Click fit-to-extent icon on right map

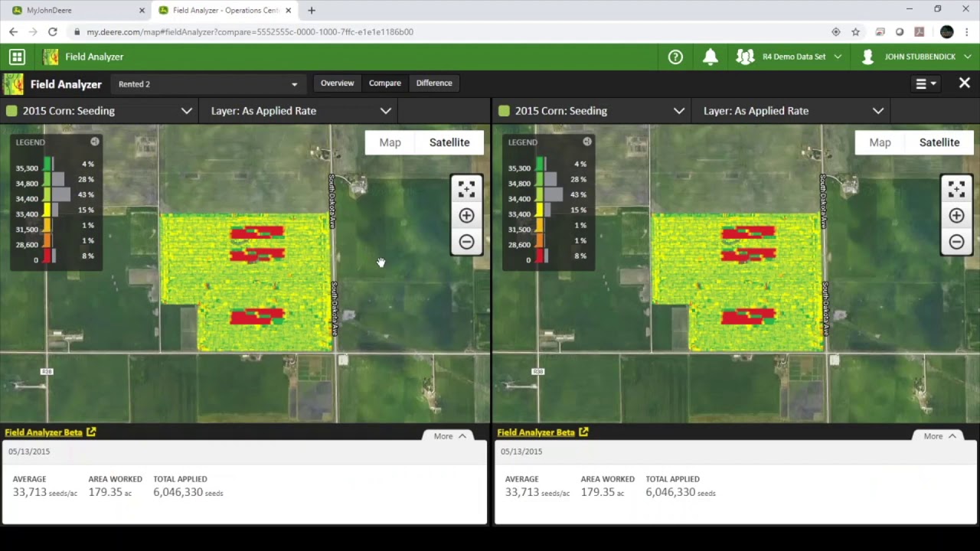pyautogui.click(x=956, y=189)
